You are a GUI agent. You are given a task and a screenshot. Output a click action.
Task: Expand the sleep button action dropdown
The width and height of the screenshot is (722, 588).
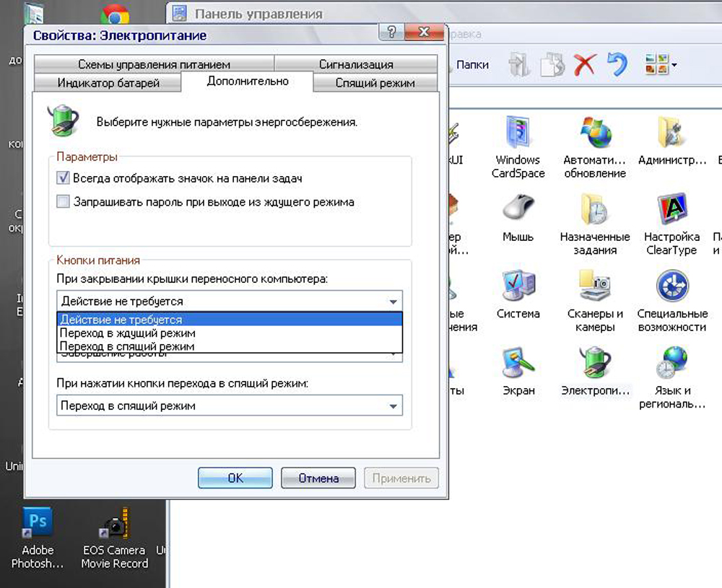coord(393,406)
